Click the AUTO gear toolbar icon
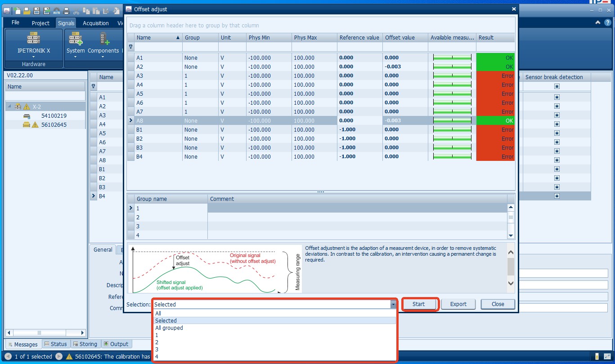Screen dimensions: 615x364 point(56,10)
